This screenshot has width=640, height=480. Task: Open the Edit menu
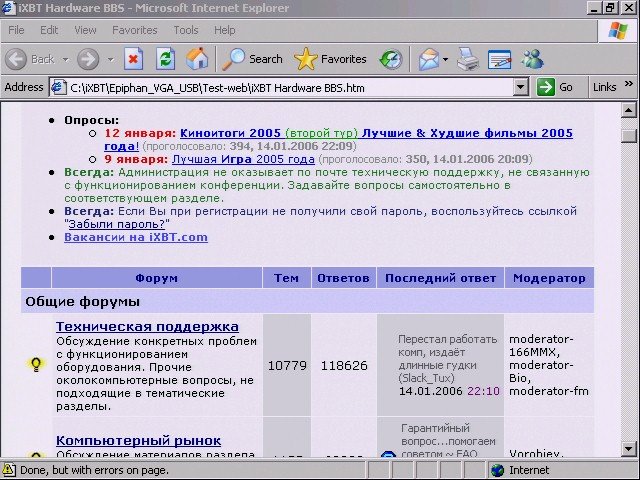(x=49, y=30)
